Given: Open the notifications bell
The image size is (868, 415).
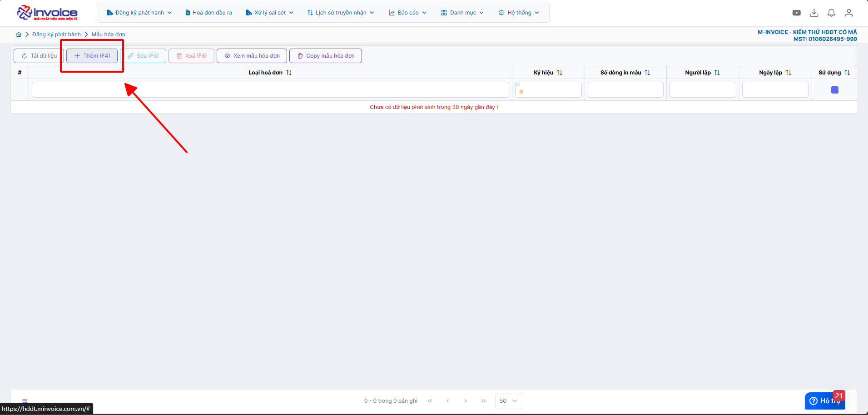Looking at the screenshot, I should [x=831, y=13].
